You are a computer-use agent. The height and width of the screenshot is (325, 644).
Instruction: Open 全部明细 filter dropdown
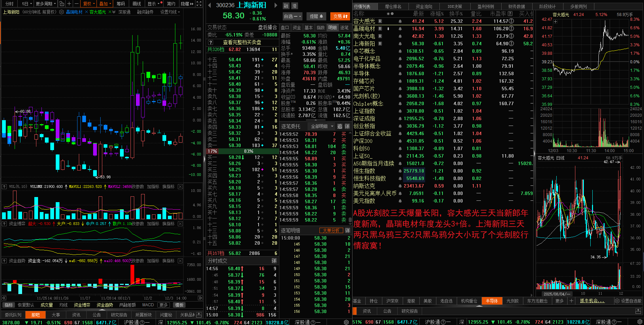pos(322,126)
